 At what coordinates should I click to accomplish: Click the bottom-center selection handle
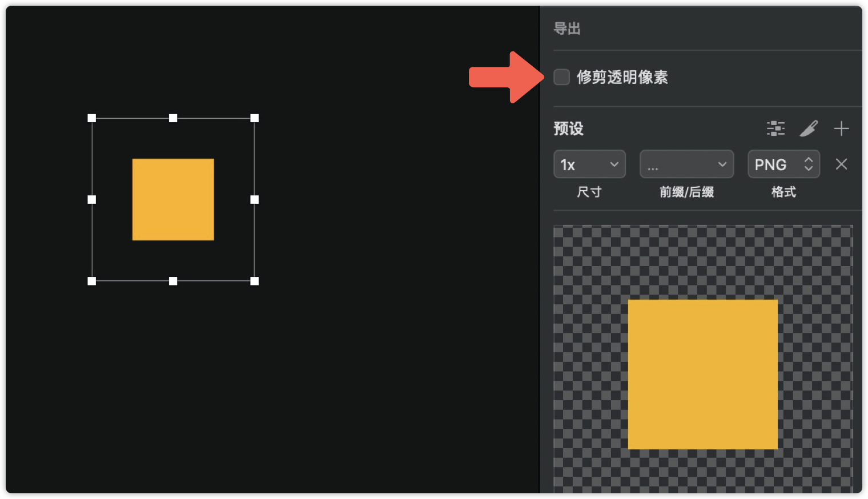click(x=173, y=281)
